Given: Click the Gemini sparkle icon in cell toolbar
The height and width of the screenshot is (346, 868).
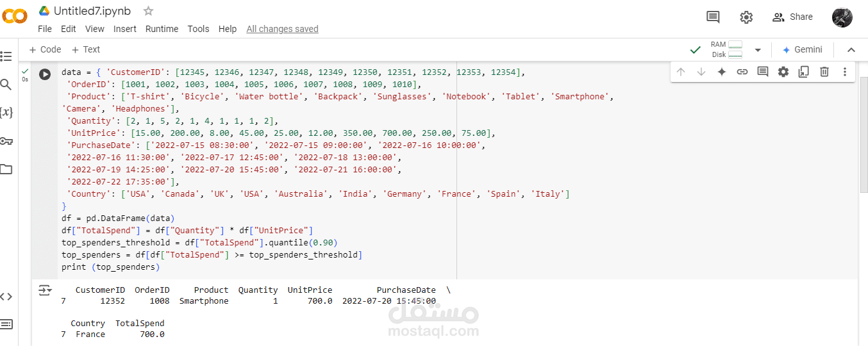Looking at the screenshot, I should click(722, 72).
